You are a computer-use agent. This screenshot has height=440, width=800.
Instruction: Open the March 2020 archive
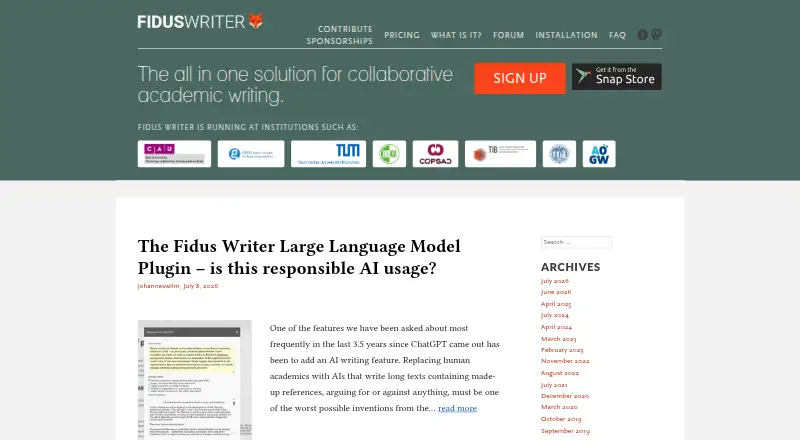point(559,407)
